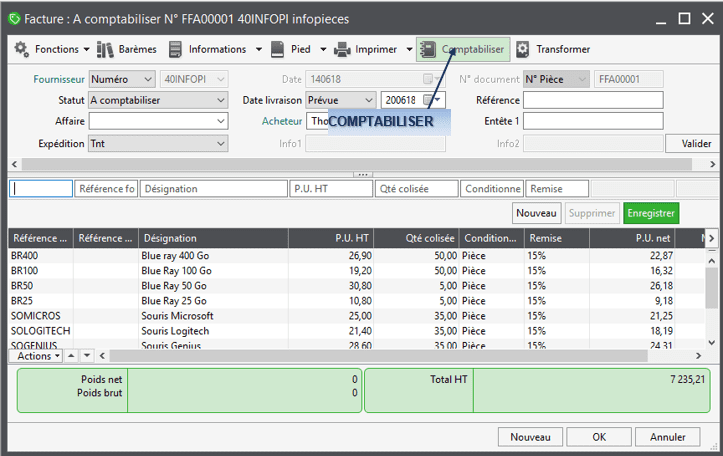Move line up with Actions up arrow
Viewport: 723px width, 456px height.
71,355
